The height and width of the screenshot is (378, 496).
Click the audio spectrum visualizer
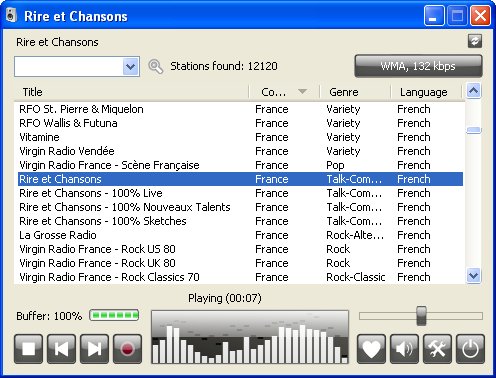point(250,337)
